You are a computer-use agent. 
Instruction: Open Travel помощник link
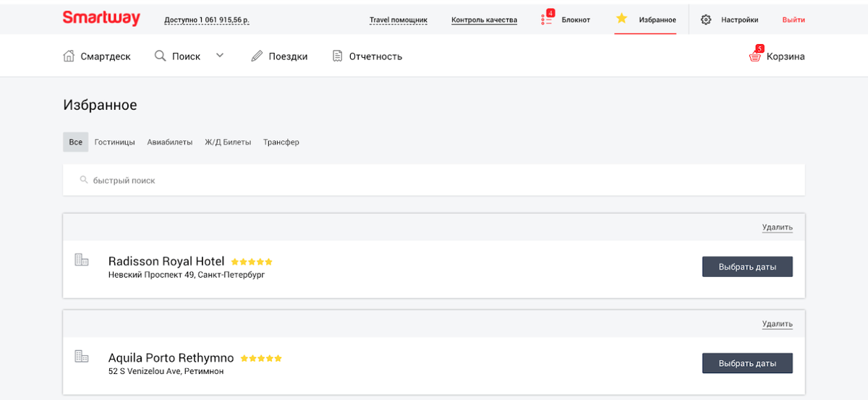pos(399,20)
